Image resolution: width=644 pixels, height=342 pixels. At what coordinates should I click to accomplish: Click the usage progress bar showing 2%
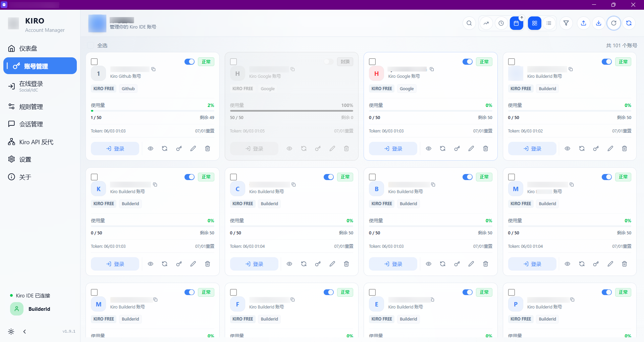pyautogui.click(x=153, y=111)
